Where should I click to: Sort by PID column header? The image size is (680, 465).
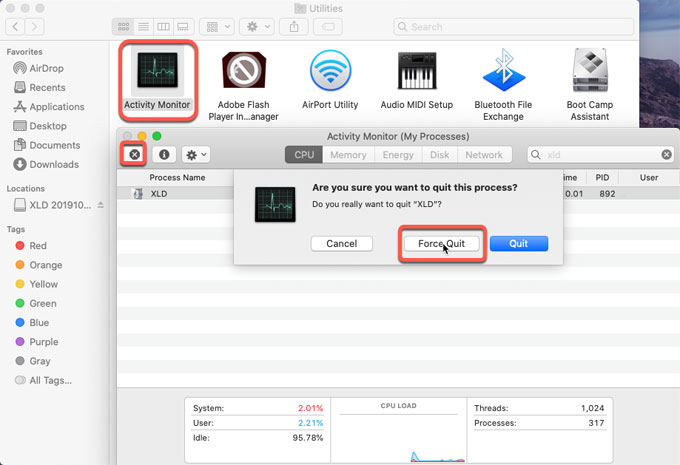point(602,177)
